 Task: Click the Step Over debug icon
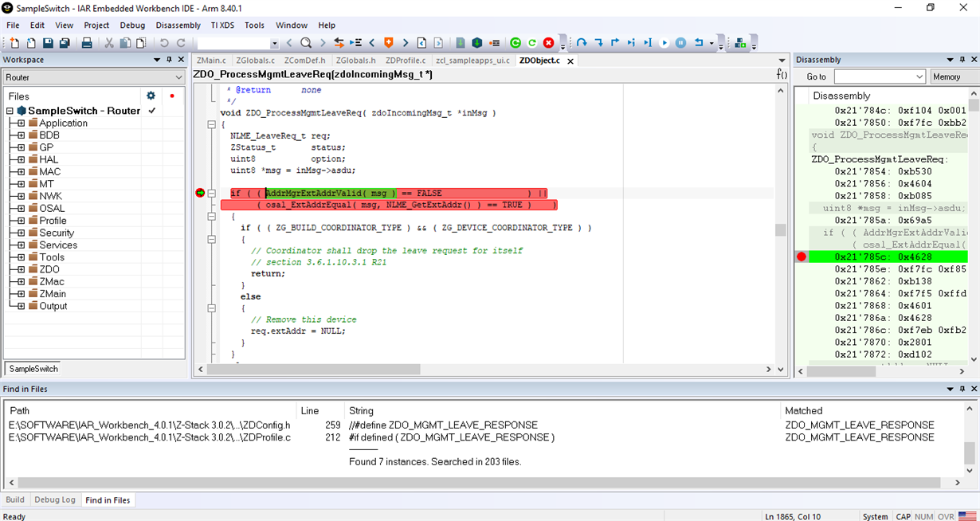click(582, 43)
